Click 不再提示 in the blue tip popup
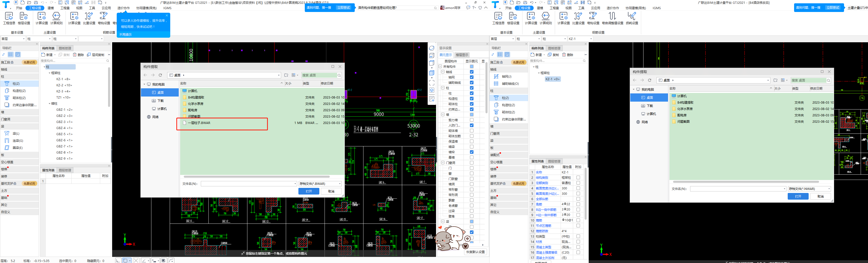 click(126, 34)
